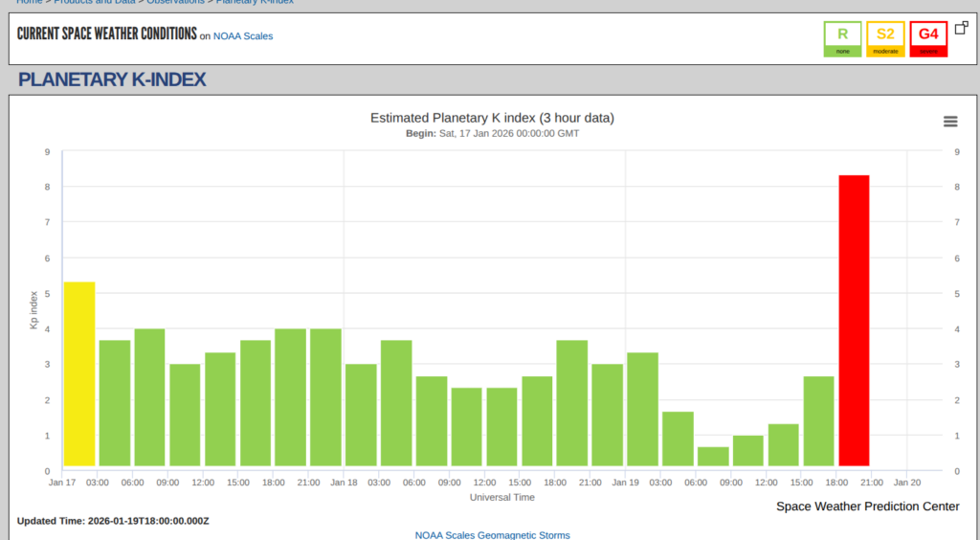
Task: Click the pop-out icon beside the G4 scale
Action: [959, 29]
